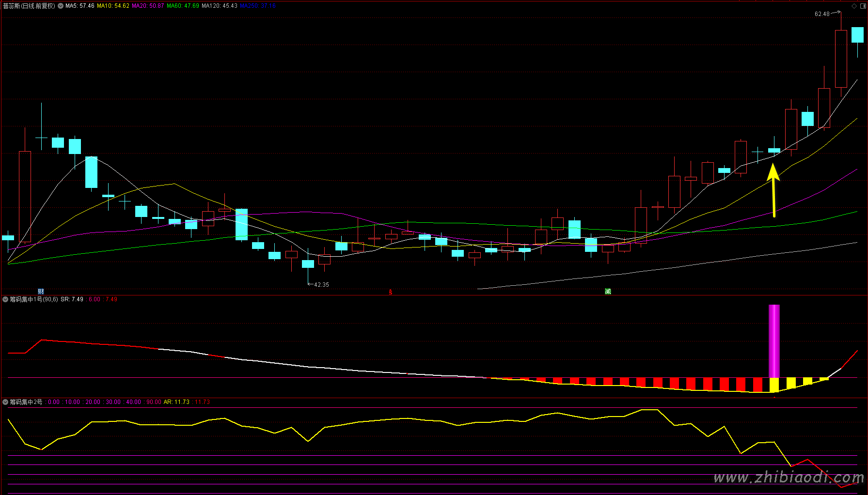The image size is (868, 495).
Task: Click the green MA60 legend label
Action: pyautogui.click(x=183, y=6)
